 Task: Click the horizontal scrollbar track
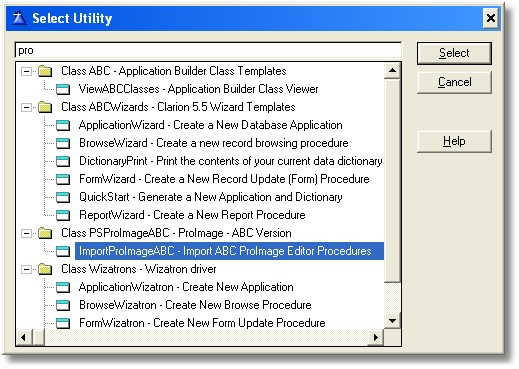206,338
